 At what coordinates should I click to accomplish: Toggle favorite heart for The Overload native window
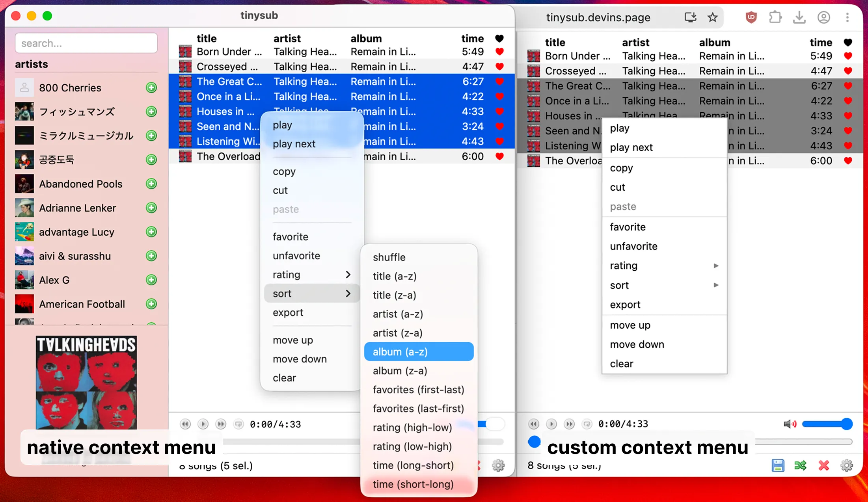[499, 156]
